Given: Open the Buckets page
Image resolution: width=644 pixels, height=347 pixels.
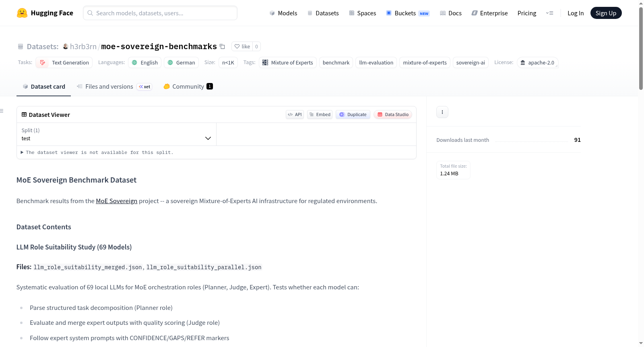Looking at the screenshot, I should tap(408, 13).
